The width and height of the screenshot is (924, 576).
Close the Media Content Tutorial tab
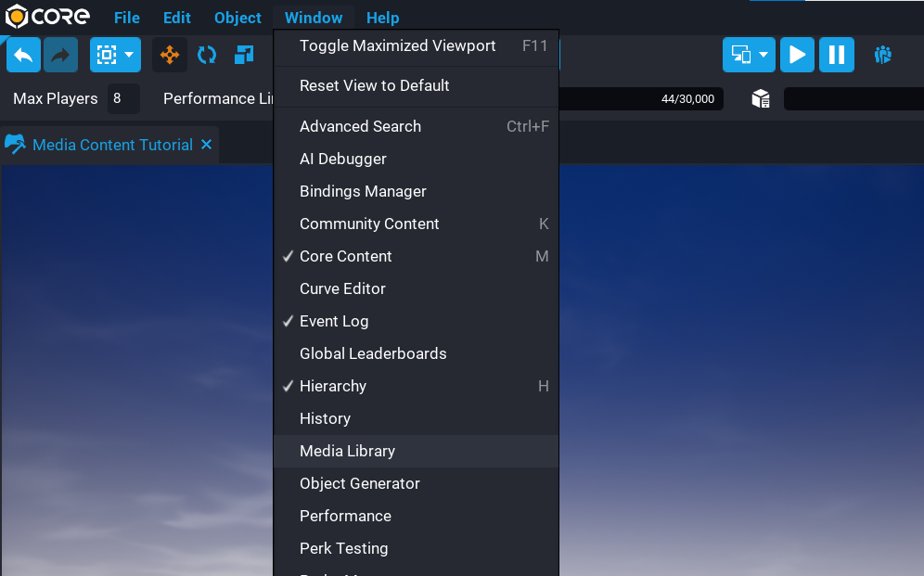click(x=206, y=145)
